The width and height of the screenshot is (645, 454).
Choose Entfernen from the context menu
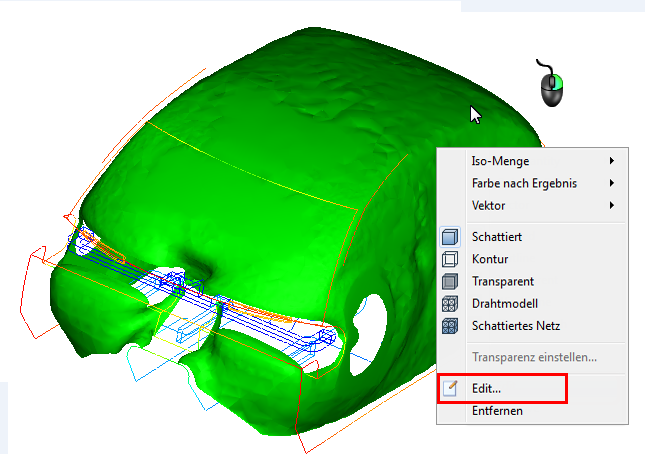(x=532, y=410)
